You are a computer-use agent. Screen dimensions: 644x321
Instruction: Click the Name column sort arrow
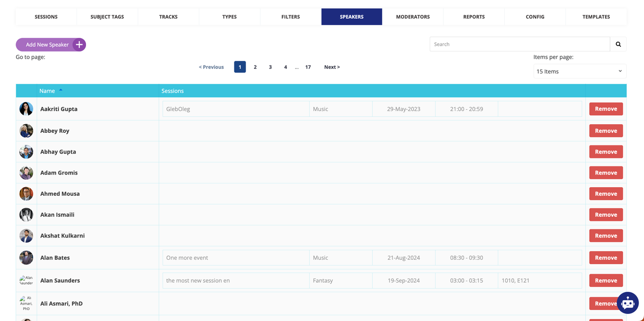coord(61,90)
